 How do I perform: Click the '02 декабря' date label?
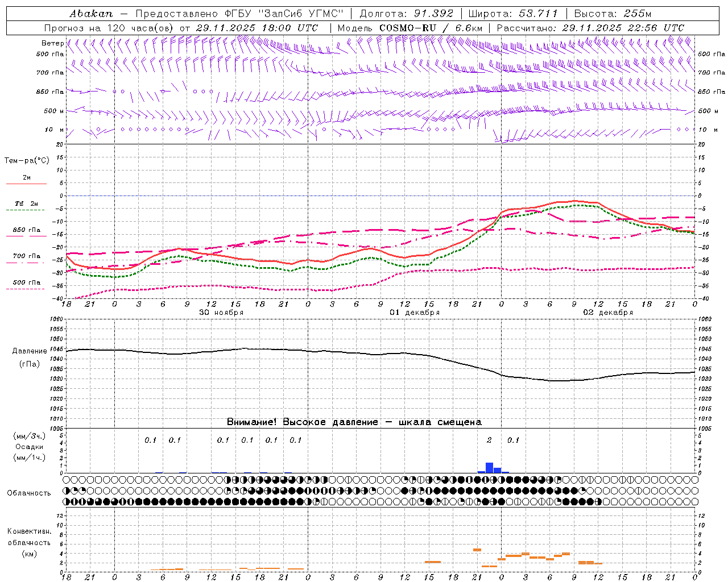608,313
